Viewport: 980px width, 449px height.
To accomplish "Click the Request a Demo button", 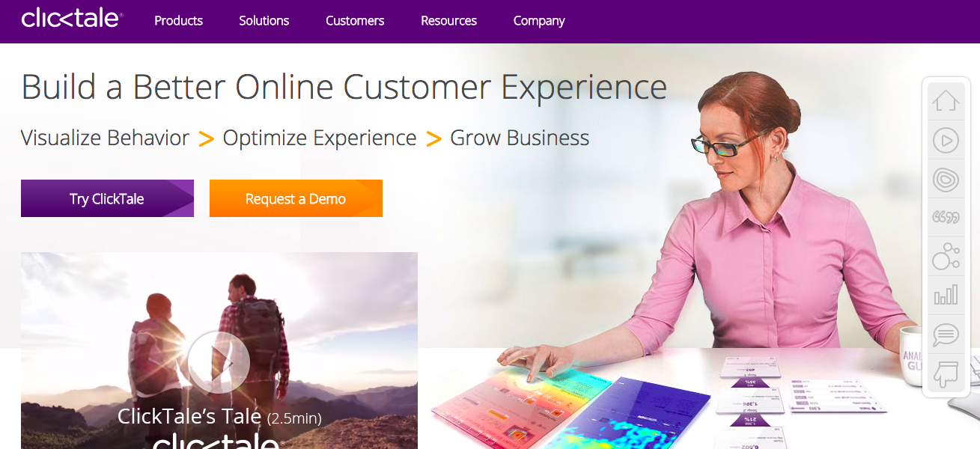I will coord(296,198).
